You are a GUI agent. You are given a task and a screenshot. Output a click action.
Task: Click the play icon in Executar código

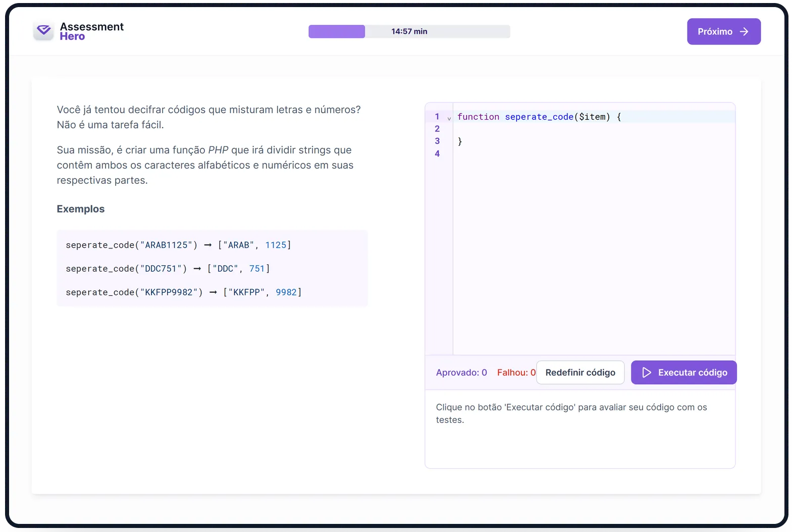(647, 373)
